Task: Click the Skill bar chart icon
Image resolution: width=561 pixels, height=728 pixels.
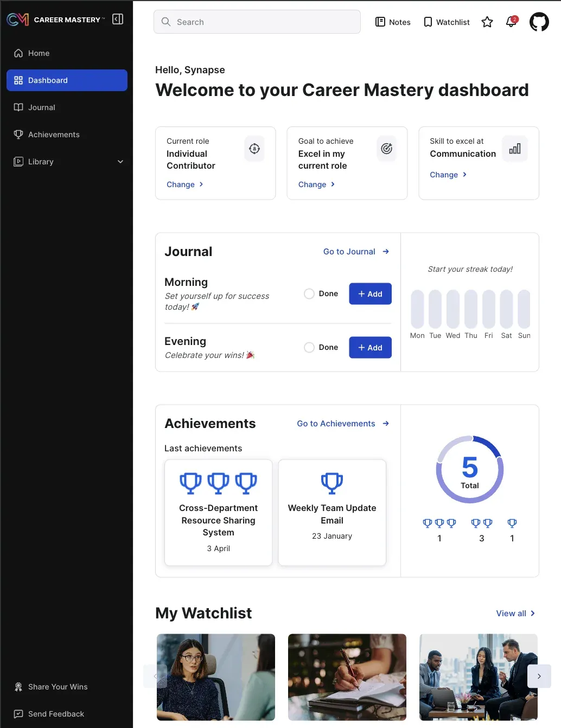Action: (515, 149)
